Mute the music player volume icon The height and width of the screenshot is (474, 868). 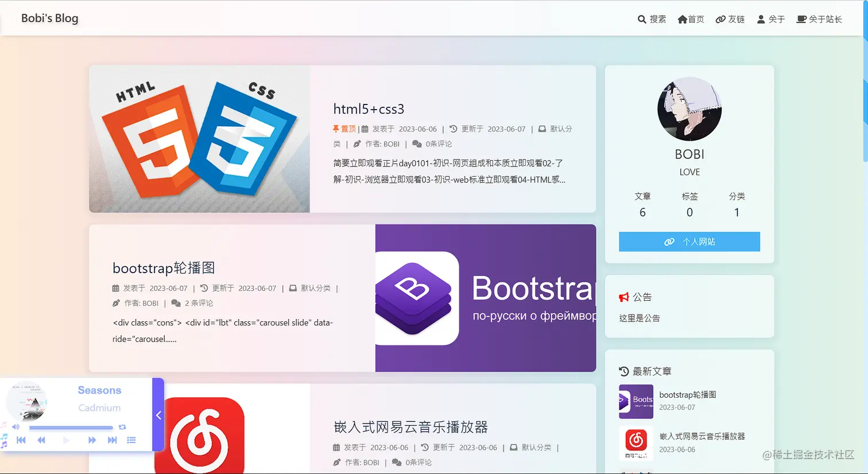(x=16, y=427)
